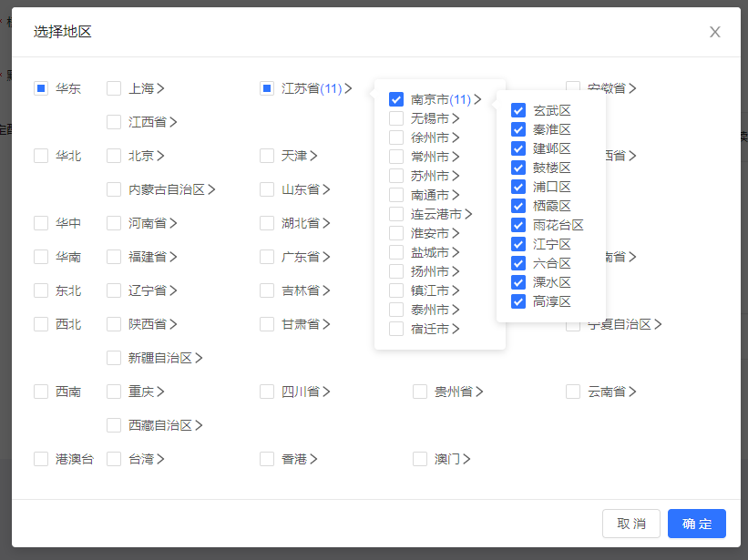Viewport: 748px width, 560px height.
Task: Uncheck the 玄武区 district checkbox
Action: pos(518,110)
